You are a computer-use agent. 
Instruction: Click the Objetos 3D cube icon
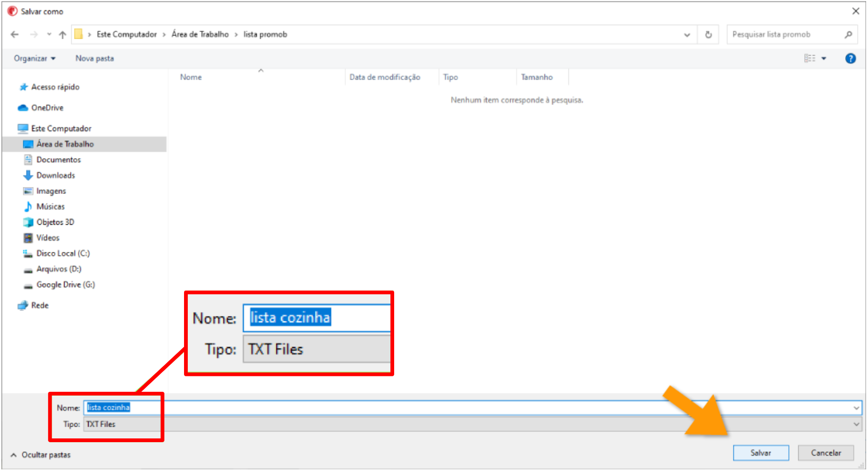[x=28, y=222]
